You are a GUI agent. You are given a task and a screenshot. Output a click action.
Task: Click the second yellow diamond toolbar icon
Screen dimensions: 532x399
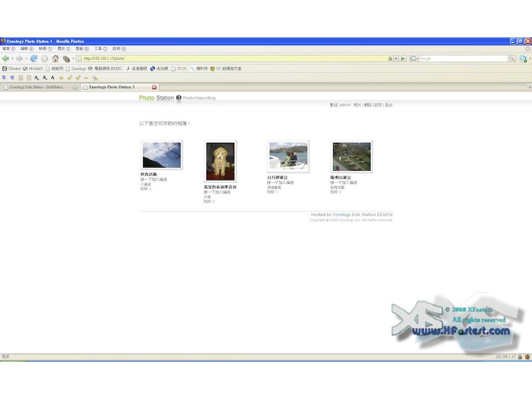pos(70,78)
